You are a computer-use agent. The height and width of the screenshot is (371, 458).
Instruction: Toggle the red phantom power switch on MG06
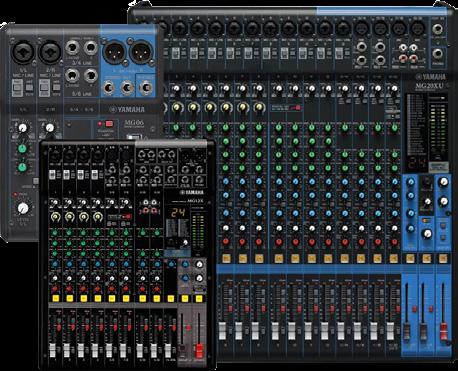click(109, 124)
